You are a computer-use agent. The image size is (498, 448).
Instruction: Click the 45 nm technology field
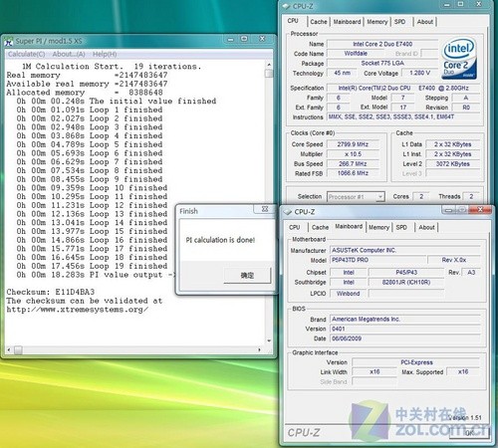(x=342, y=73)
